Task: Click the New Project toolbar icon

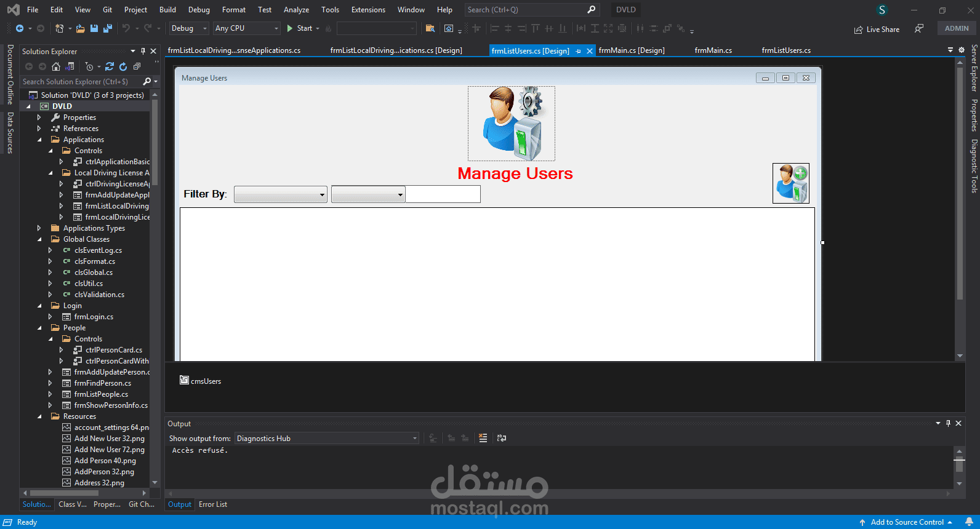Action: click(x=59, y=28)
